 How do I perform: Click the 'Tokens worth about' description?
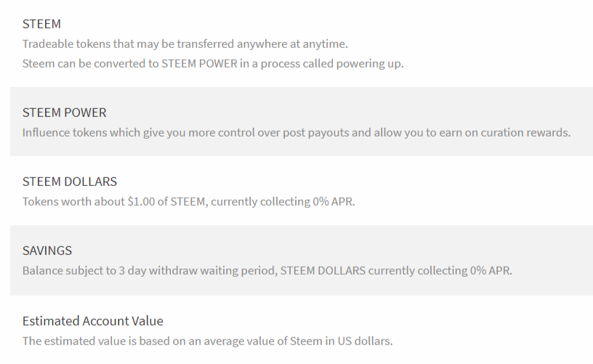coord(188,201)
